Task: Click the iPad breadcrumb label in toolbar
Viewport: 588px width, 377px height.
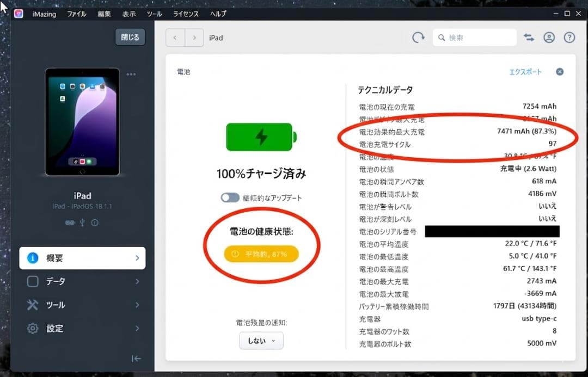Action: (216, 38)
